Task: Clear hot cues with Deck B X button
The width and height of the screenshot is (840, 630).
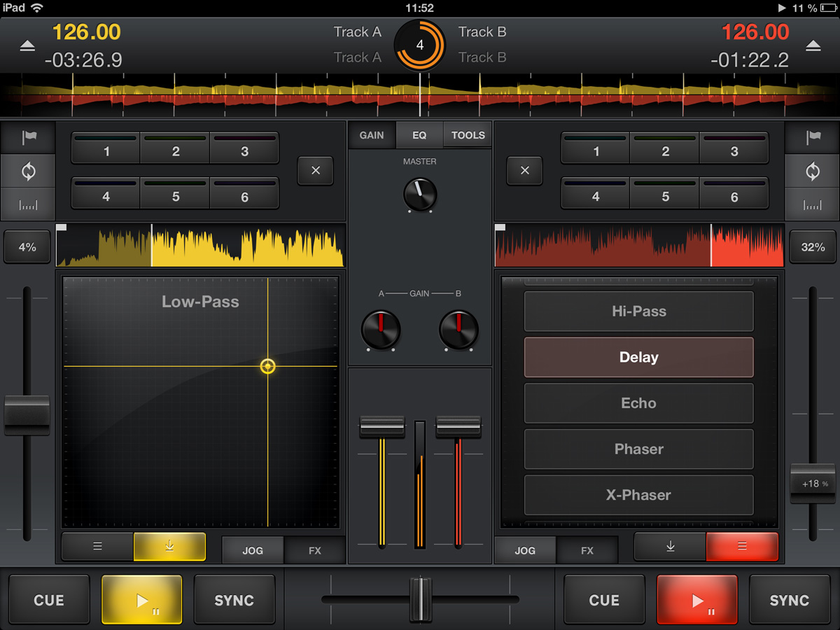Action: point(525,171)
